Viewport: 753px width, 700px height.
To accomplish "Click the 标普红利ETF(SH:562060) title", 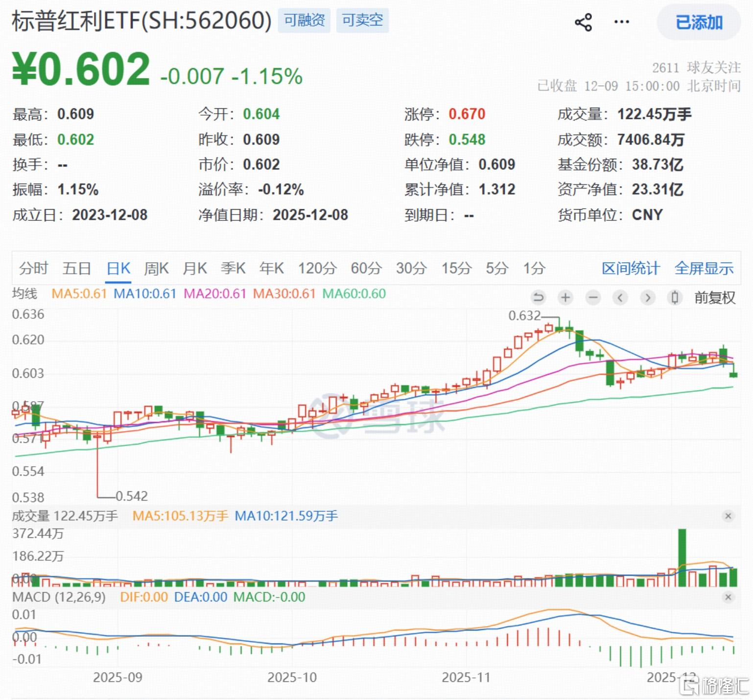I will coord(141,21).
